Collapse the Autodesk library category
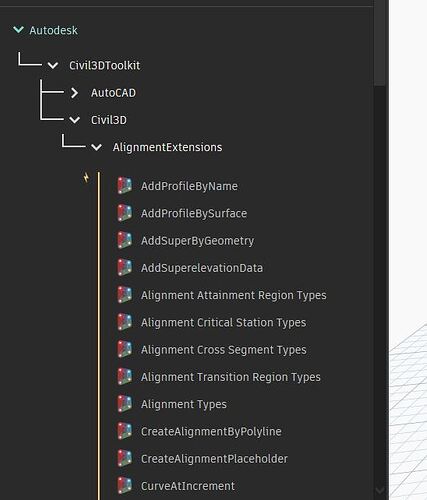 [x=18, y=30]
